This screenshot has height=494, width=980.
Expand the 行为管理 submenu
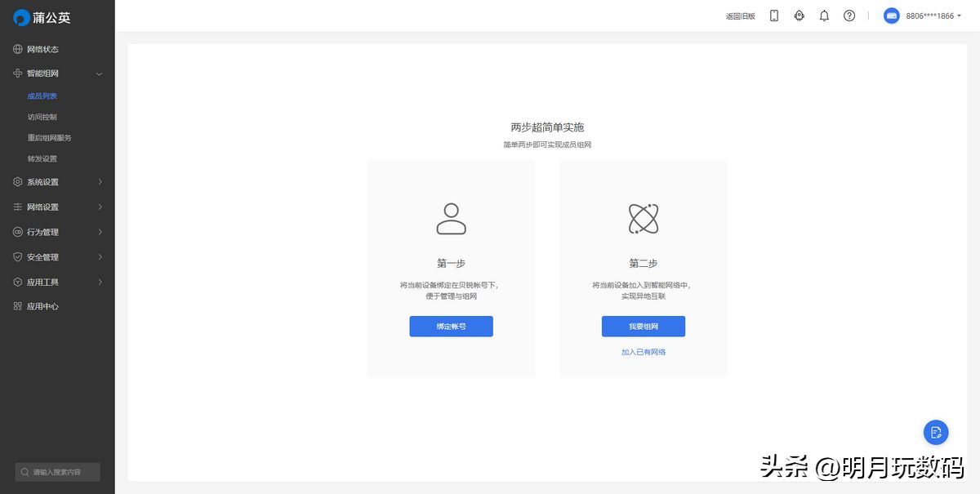[x=57, y=232]
